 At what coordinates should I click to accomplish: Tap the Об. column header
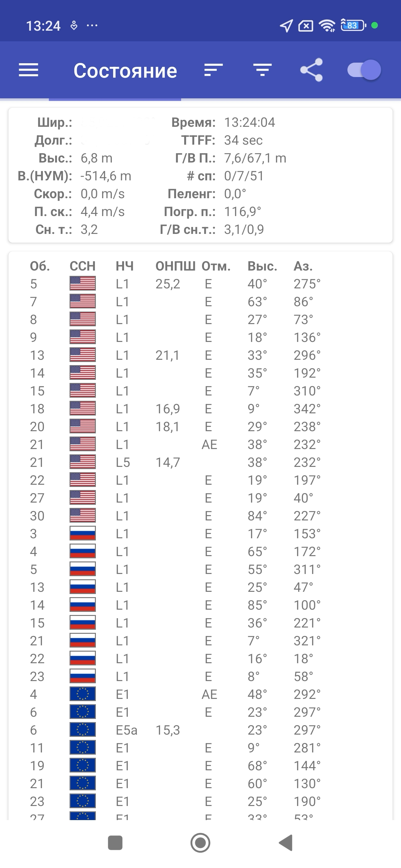[x=40, y=266]
